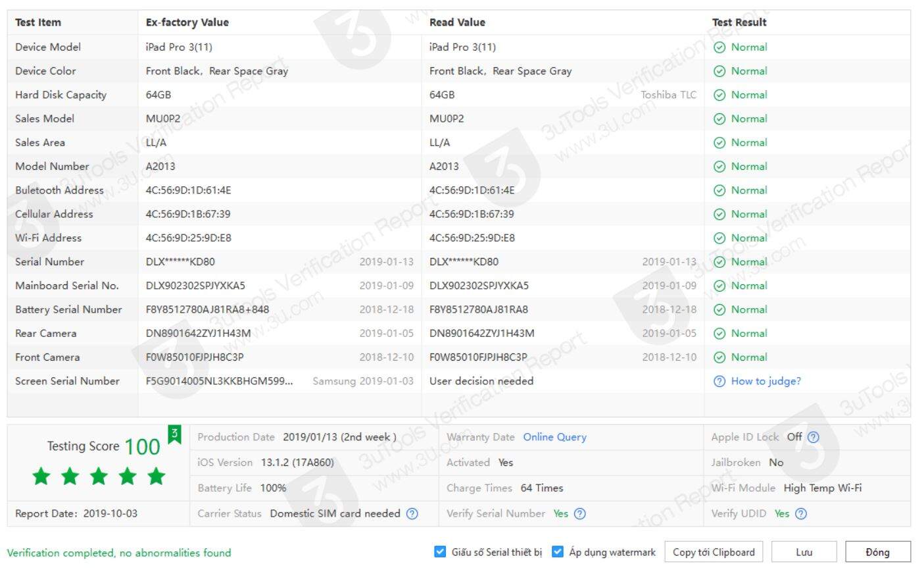Open How to judge link
Viewport: 924px width, 568px height.
766,381
